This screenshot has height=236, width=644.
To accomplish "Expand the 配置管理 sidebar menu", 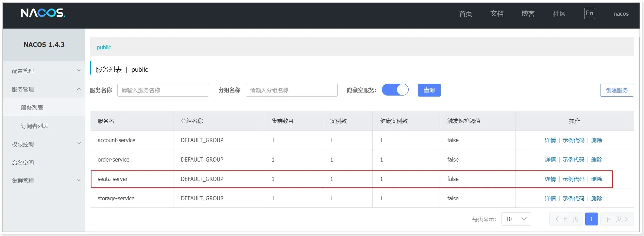I will click(x=44, y=71).
